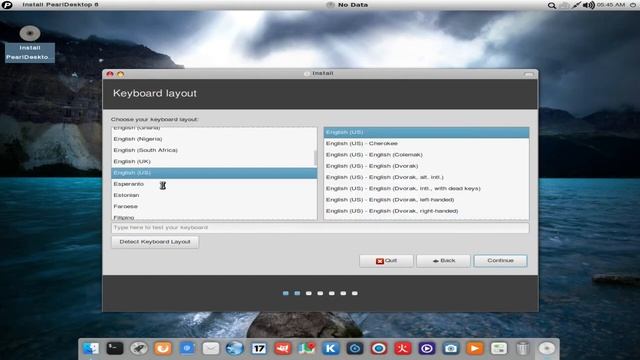Open the system settings switches dock icon
The image size is (640, 360).
click(x=498, y=348)
